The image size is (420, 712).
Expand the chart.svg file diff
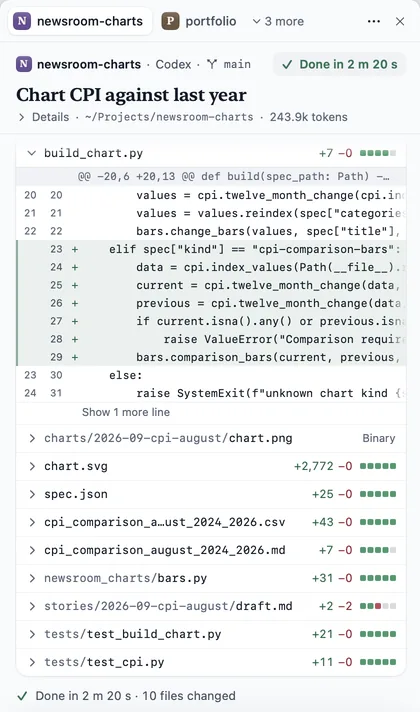point(211,466)
